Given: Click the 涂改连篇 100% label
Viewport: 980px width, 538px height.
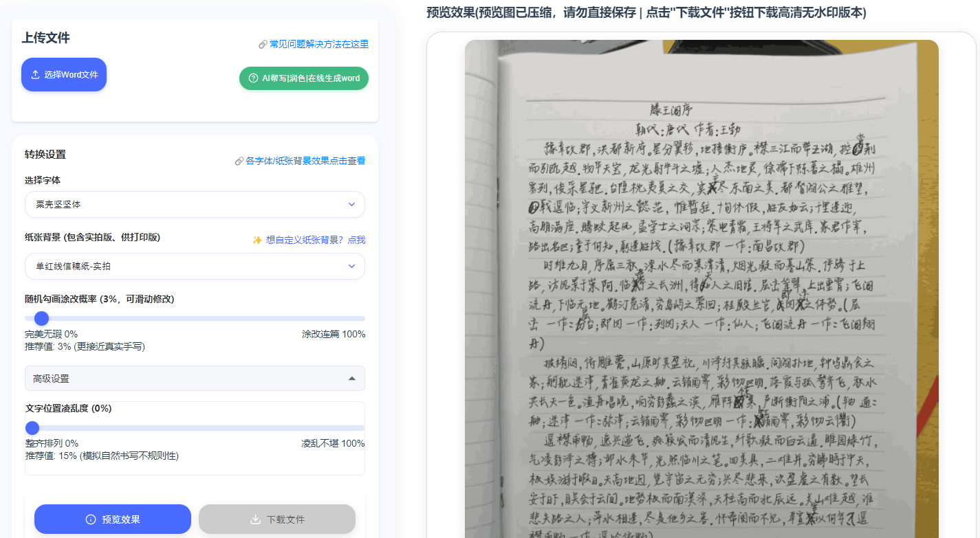Looking at the screenshot, I should point(334,334).
